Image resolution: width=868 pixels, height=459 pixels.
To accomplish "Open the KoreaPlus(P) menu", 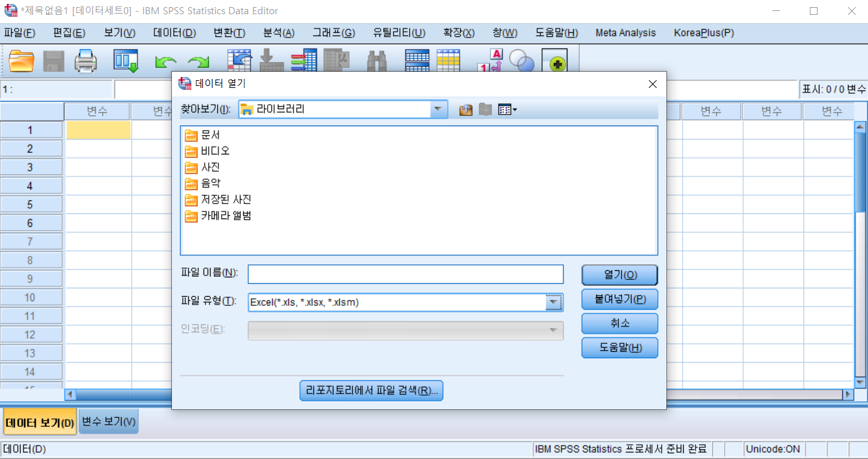I will [x=704, y=33].
